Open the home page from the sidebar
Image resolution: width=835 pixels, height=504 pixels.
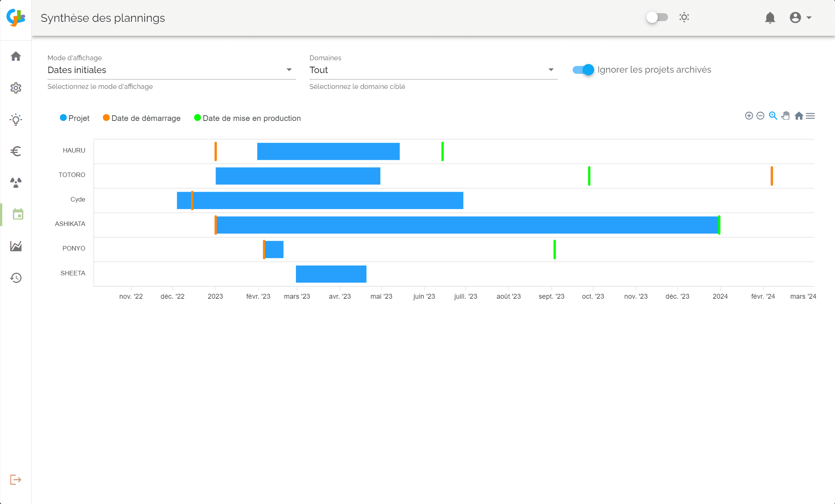coord(16,57)
